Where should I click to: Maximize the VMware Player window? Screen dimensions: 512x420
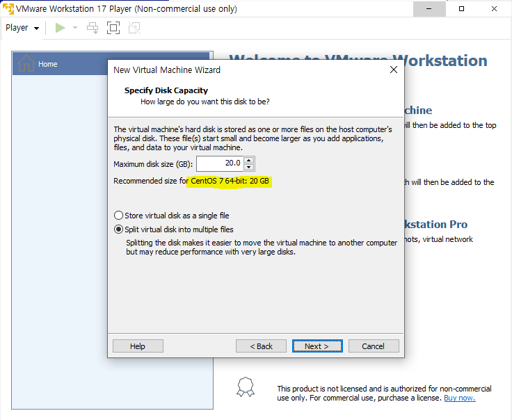(x=461, y=9)
